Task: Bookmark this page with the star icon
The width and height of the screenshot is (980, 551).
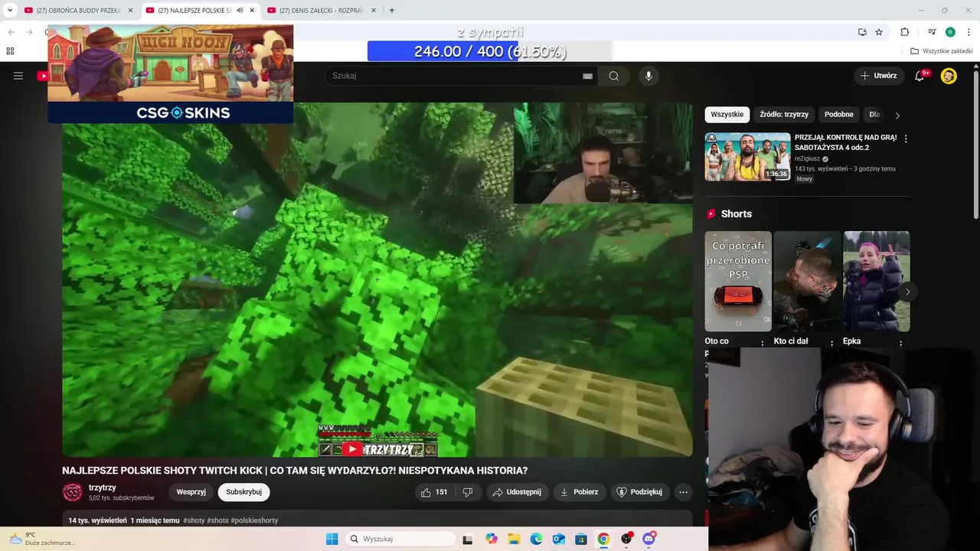Action: tap(879, 32)
